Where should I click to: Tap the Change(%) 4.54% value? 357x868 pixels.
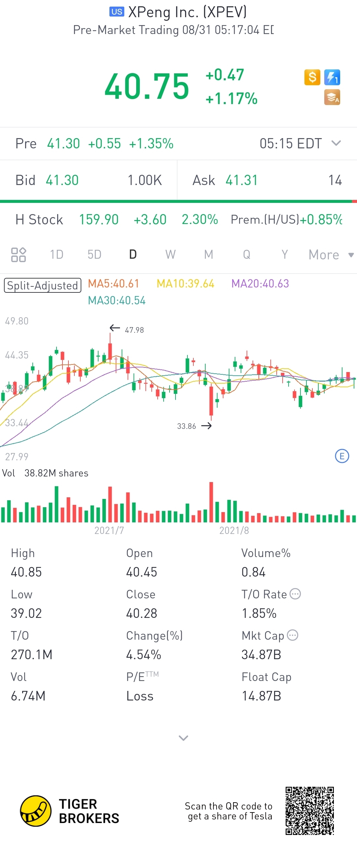pyautogui.click(x=143, y=655)
